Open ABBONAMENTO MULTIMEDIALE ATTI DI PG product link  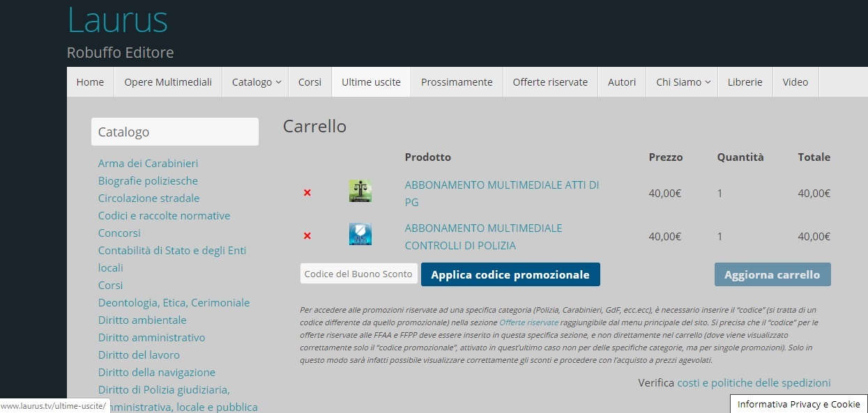pos(502,194)
